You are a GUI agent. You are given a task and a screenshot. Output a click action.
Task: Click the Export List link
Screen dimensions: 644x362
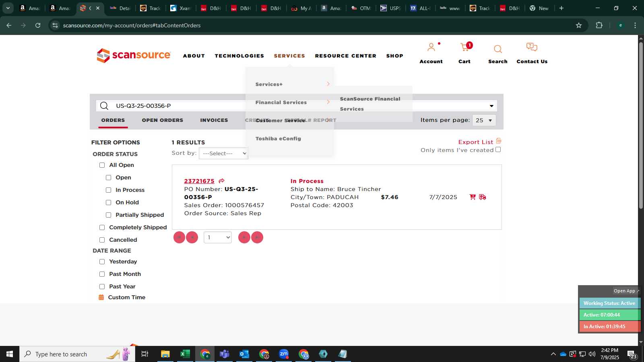pyautogui.click(x=476, y=142)
